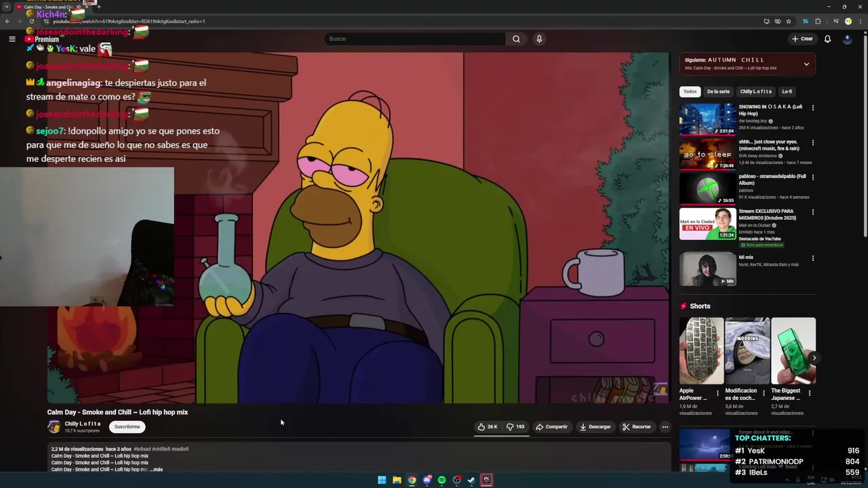
Task: Select the 'Lo-fi' filter chip
Action: click(x=787, y=91)
